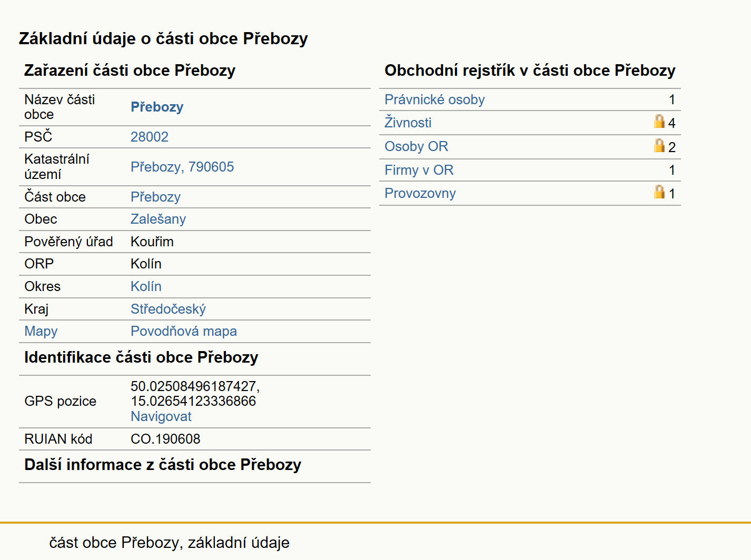Open the Povodňová mapa link
This screenshot has width=751, height=560.
[183, 331]
